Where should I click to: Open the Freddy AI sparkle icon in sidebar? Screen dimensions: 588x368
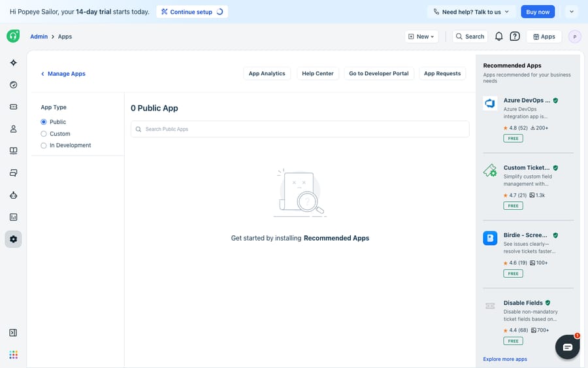pos(14,63)
